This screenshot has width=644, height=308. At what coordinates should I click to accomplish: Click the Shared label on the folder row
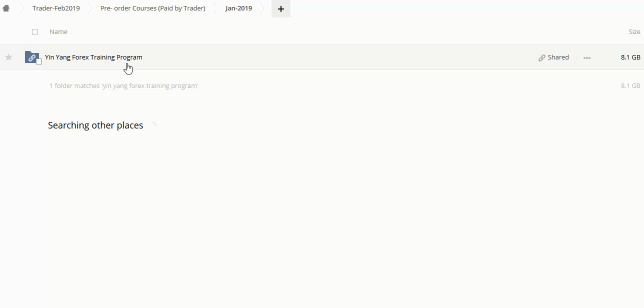coord(558,57)
